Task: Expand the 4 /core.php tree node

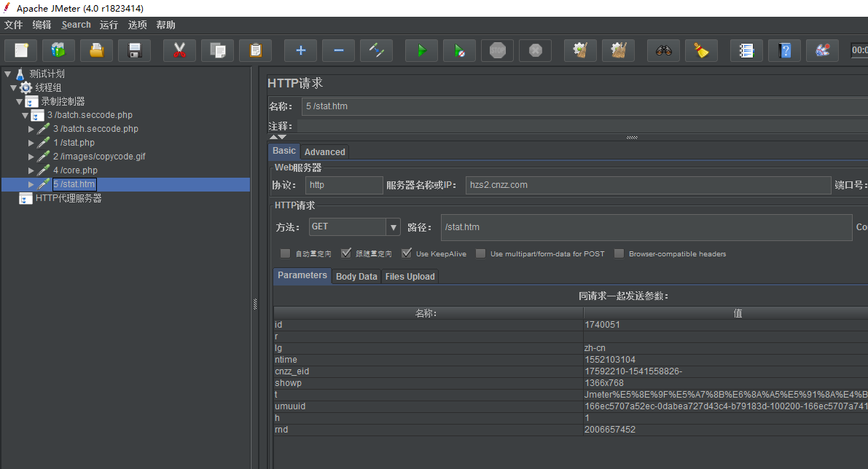Action: [31, 170]
